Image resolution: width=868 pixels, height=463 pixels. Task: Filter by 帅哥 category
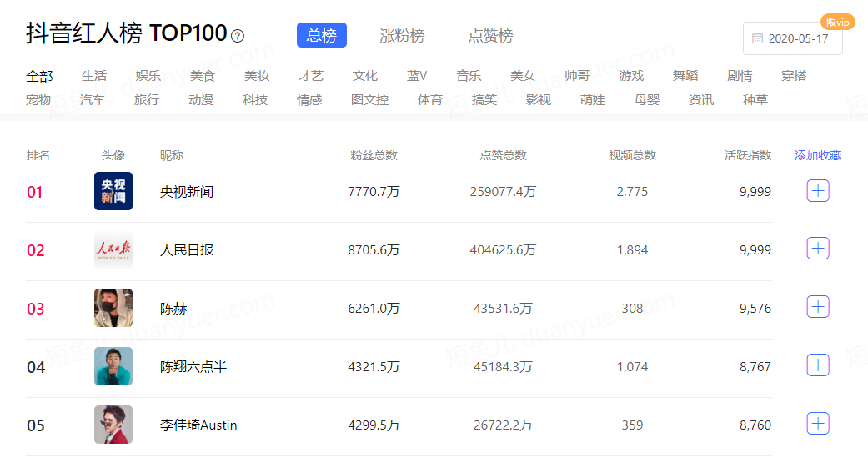tap(577, 76)
